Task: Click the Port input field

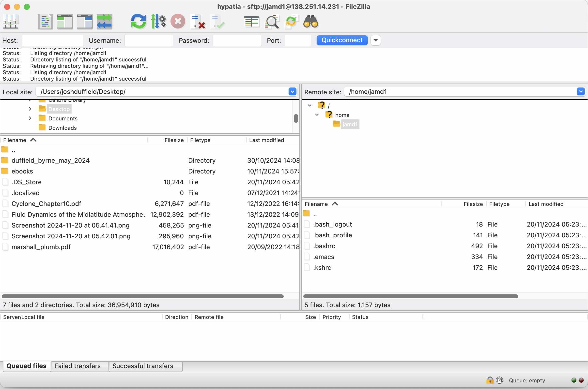Action: pyautogui.click(x=298, y=40)
